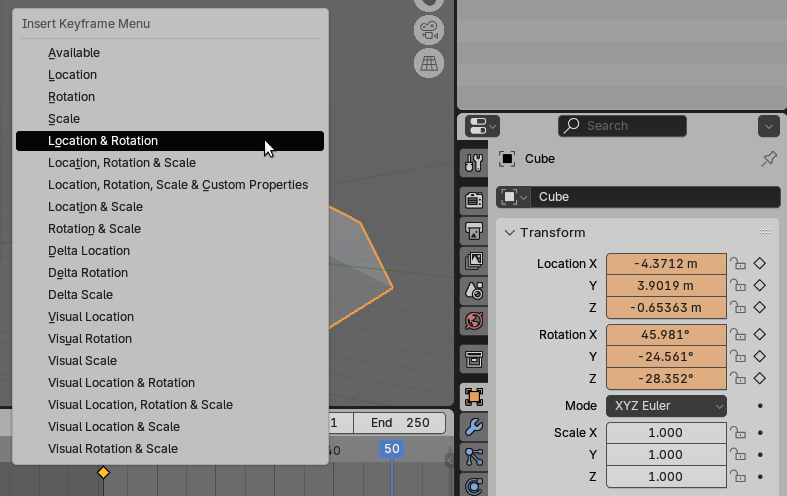The height and width of the screenshot is (496, 787).
Task: Click the timeline playhead at frame 50
Action: (x=391, y=448)
